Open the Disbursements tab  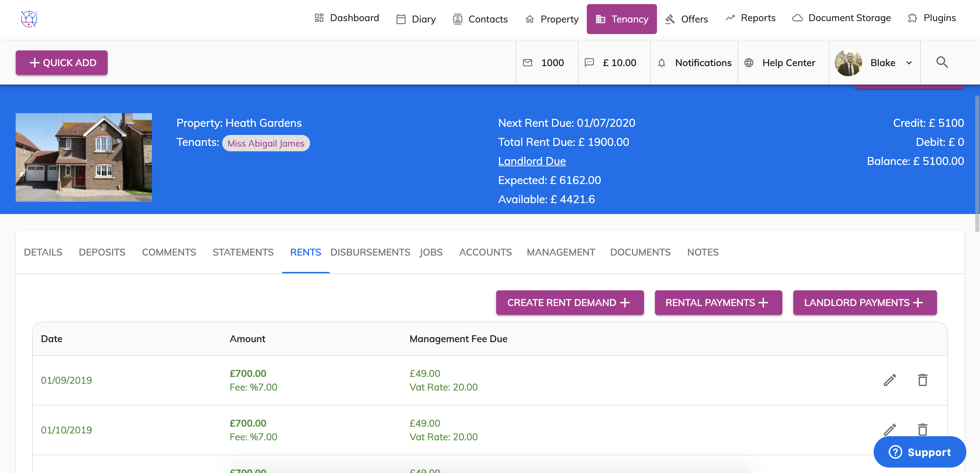pyautogui.click(x=370, y=252)
